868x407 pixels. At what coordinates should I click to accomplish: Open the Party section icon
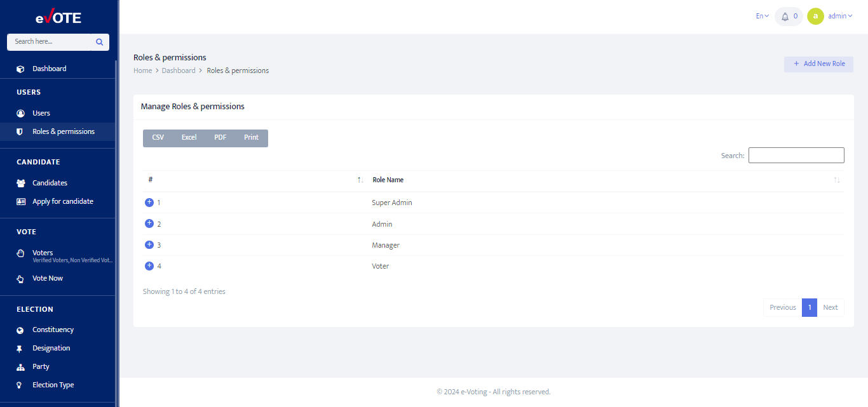click(x=21, y=366)
